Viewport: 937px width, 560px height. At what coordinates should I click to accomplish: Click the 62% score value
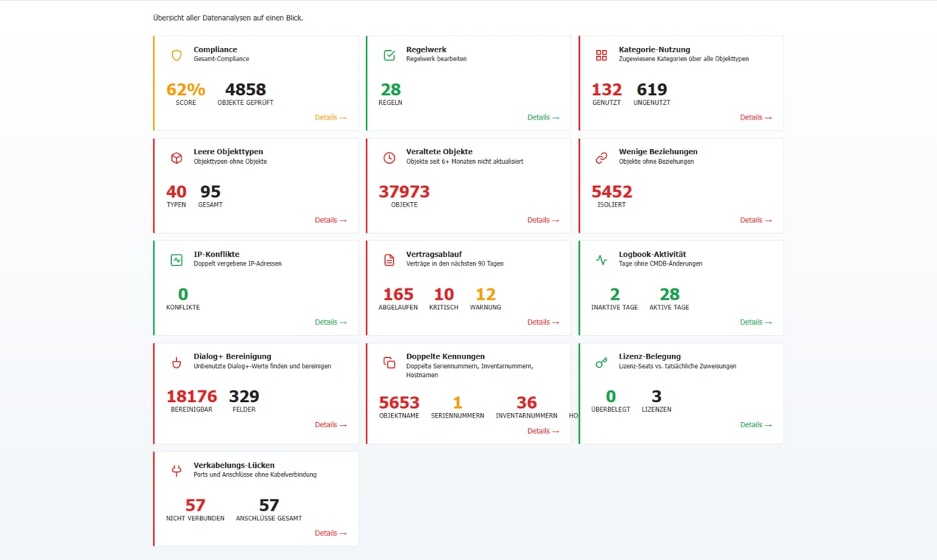pyautogui.click(x=186, y=89)
